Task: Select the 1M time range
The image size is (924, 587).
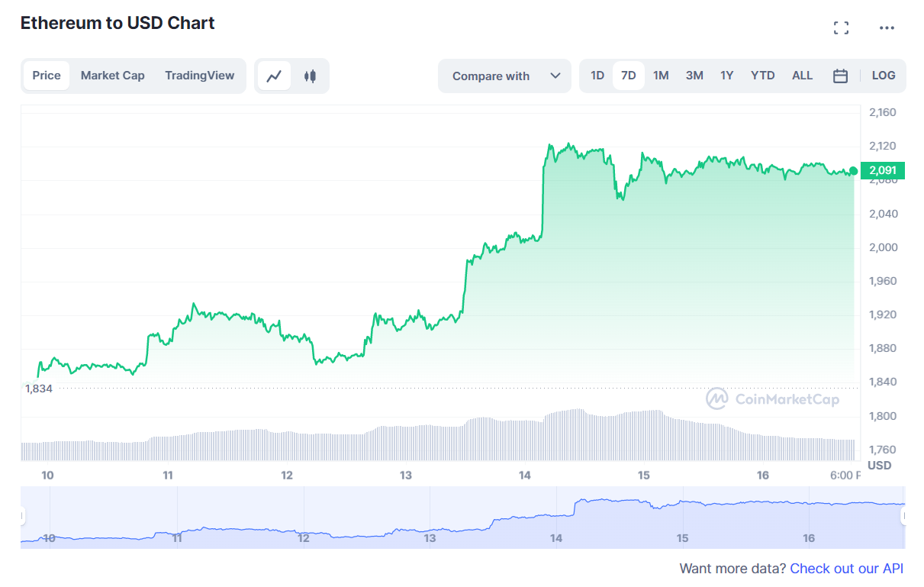Action: click(x=661, y=76)
